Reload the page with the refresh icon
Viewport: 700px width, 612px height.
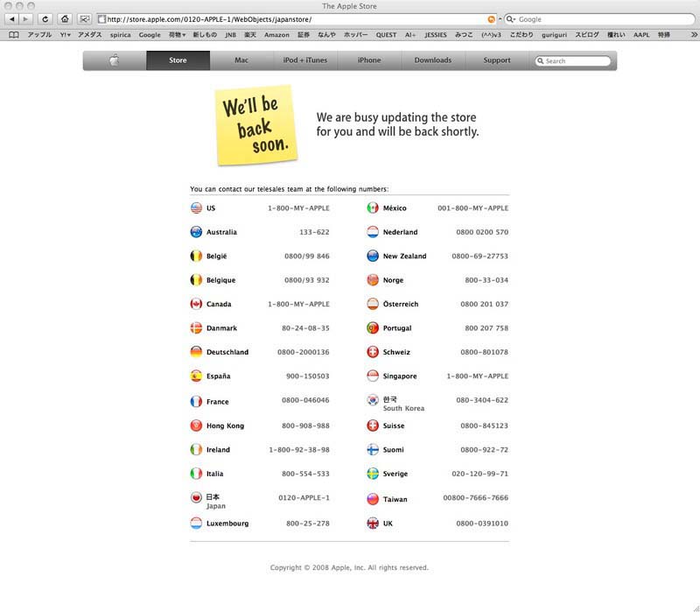click(x=45, y=19)
